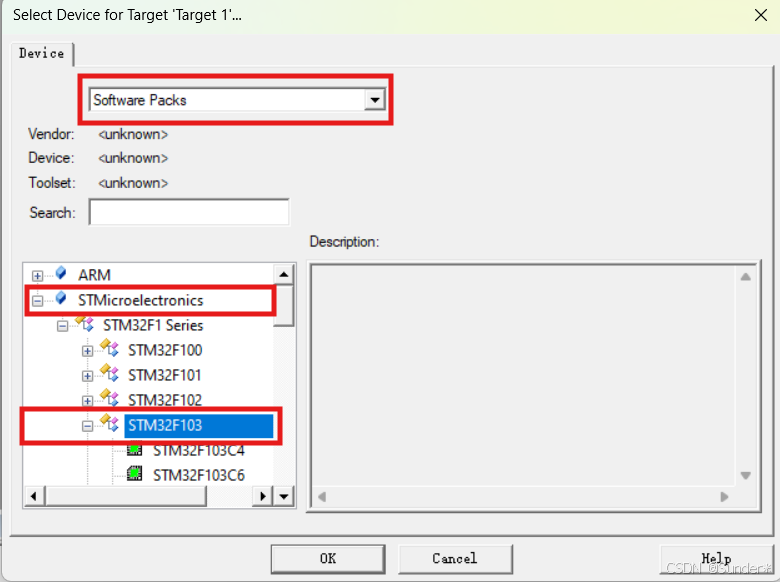
Task: Collapse the STMicroelectronics vendor node
Action: [37, 301]
